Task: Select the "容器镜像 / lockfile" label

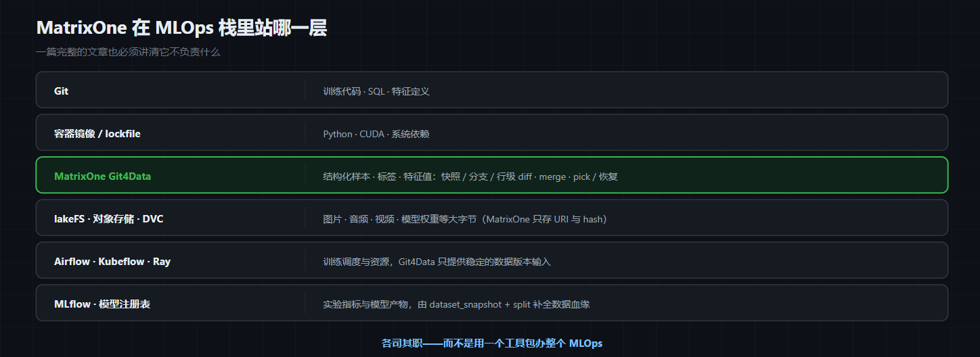Action: pyautogui.click(x=97, y=133)
